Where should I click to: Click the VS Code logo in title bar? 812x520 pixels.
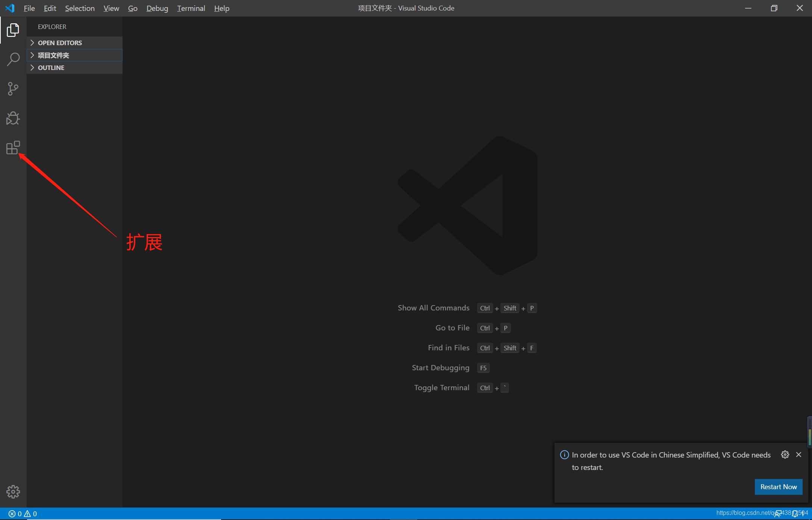10,8
